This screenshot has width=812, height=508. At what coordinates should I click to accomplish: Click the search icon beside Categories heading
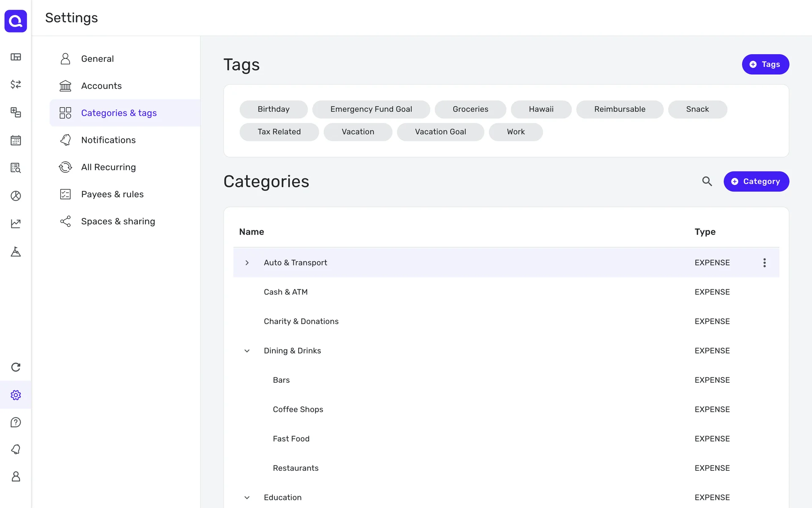click(707, 181)
